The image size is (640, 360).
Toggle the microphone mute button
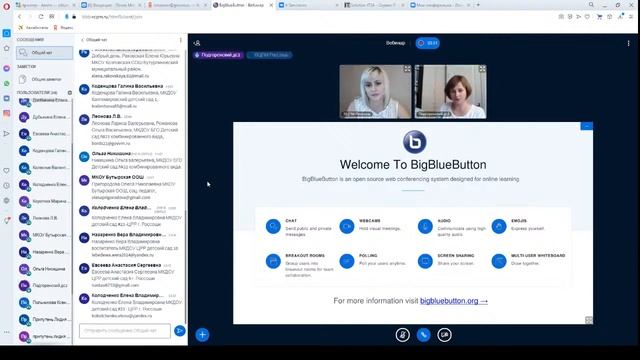pyautogui.click(x=402, y=335)
